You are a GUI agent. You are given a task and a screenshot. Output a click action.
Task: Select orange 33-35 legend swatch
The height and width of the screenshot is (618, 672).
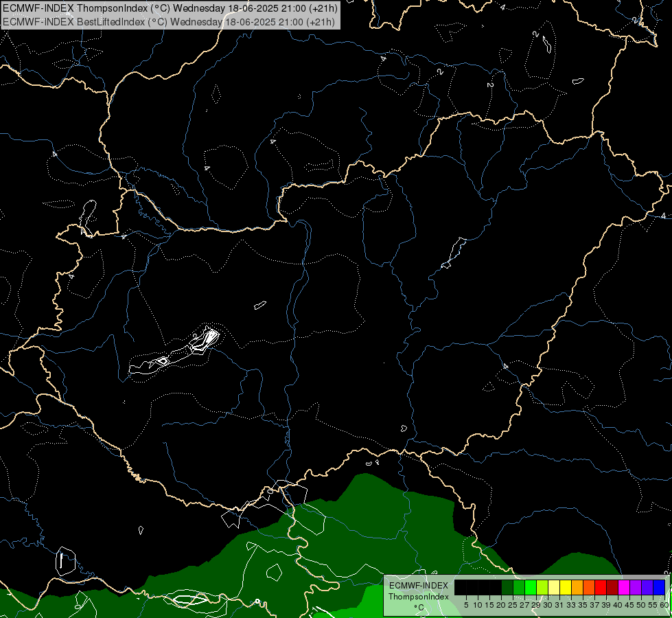[x=577, y=588]
